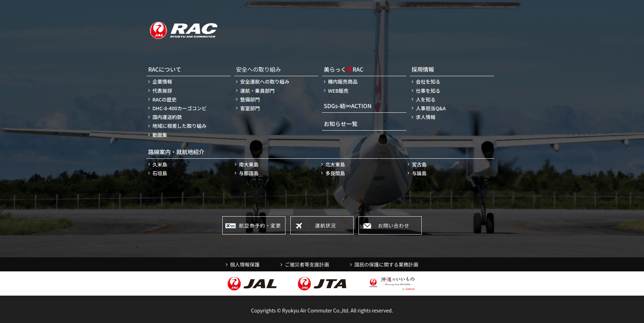The width and height of the screenshot is (644, 323).
Task: Click the envelope icon for お問い合わせ
Action: click(x=367, y=226)
